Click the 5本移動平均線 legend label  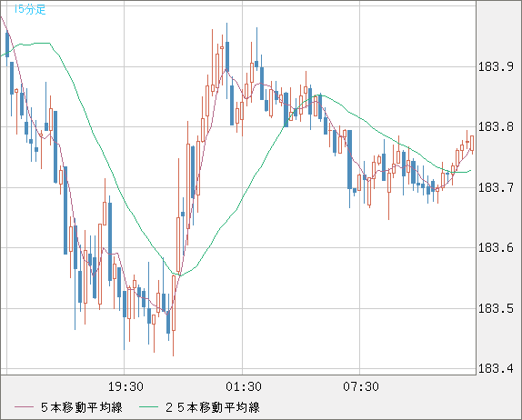pyautogui.click(x=82, y=407)
